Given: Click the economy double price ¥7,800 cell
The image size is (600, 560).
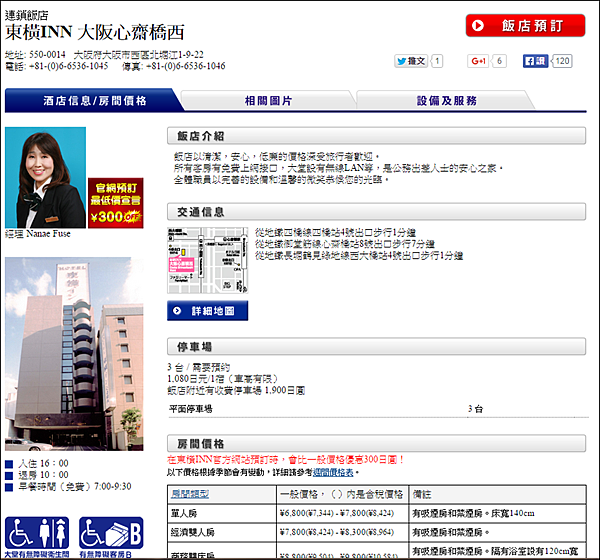Looking at the screenshot, I should [x=342, y=532].
